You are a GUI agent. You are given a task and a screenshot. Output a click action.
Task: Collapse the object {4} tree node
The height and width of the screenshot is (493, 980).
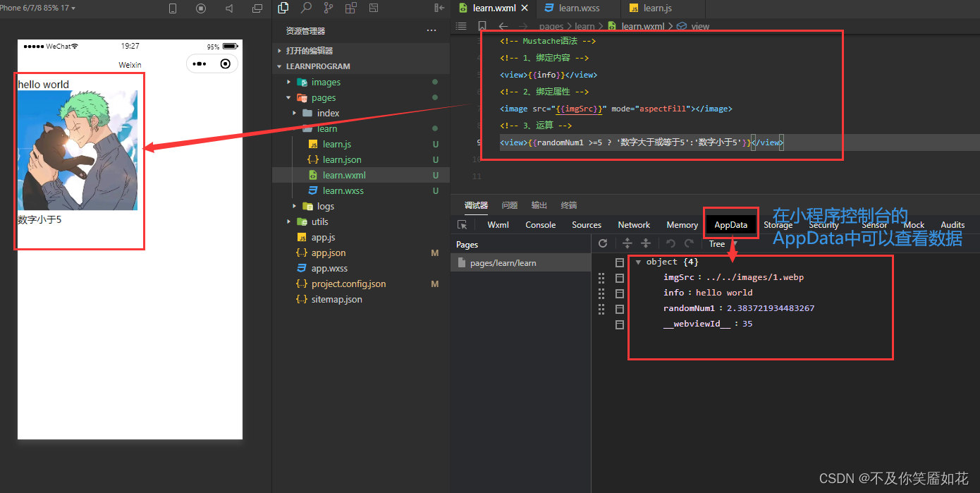coord(638,262)
